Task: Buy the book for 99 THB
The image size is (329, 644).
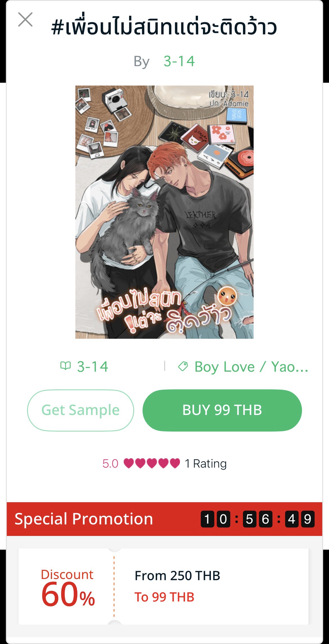Action: [x=222, y=410]
